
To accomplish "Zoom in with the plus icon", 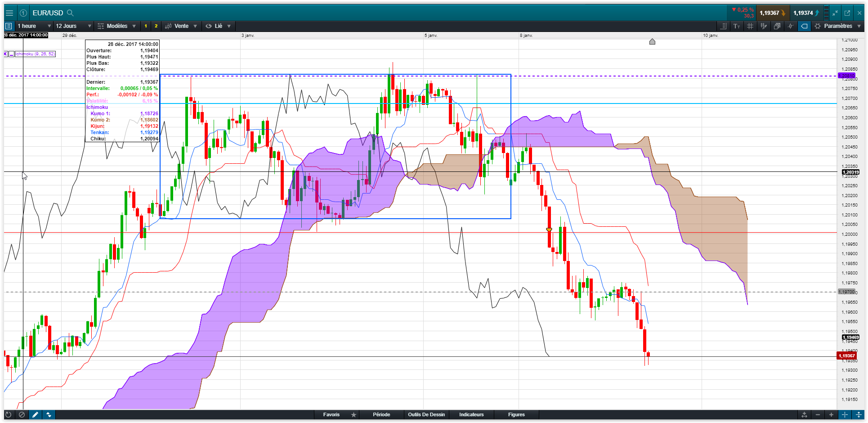I will 831,415.
